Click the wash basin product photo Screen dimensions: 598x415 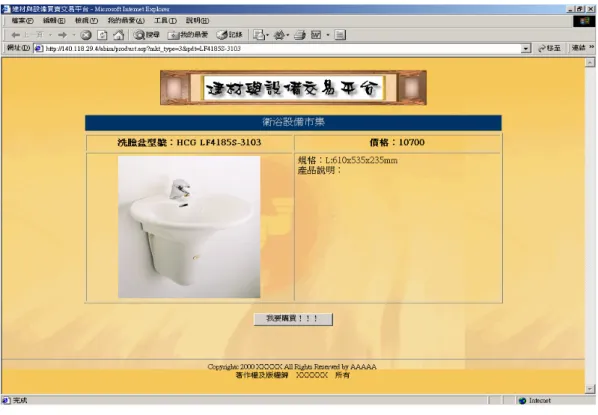pos(189,227)
